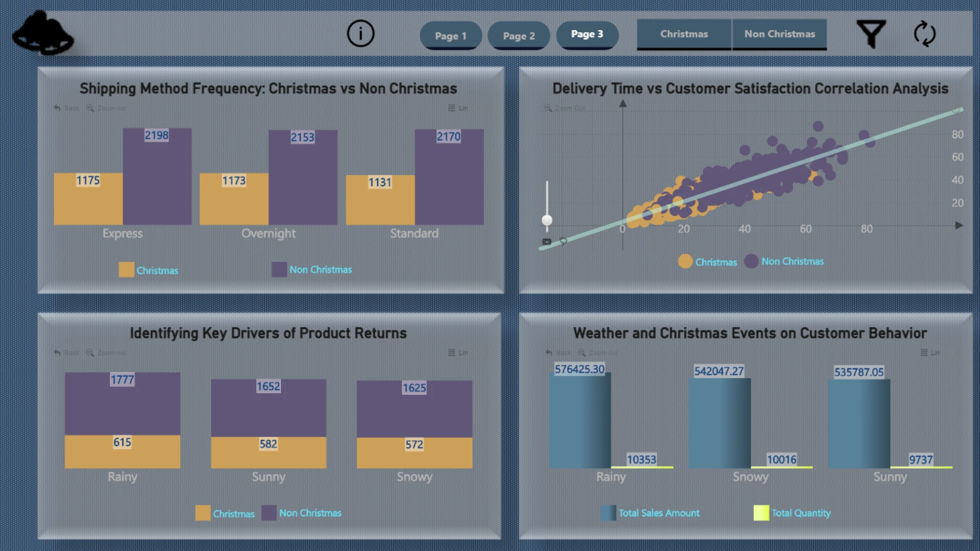
Task: Click Zoom out in Shipping Method chart toolbar
Action: (x=106, y=108)
